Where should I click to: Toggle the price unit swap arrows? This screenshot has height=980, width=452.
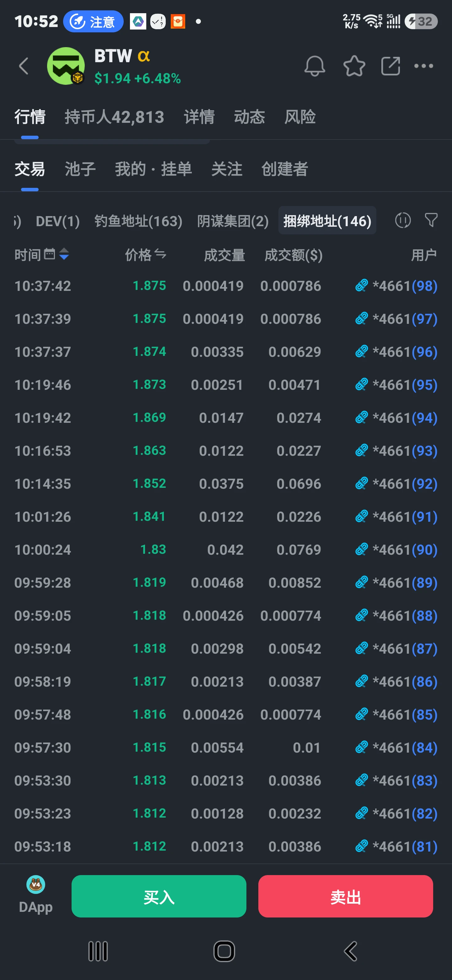(160, 254)
